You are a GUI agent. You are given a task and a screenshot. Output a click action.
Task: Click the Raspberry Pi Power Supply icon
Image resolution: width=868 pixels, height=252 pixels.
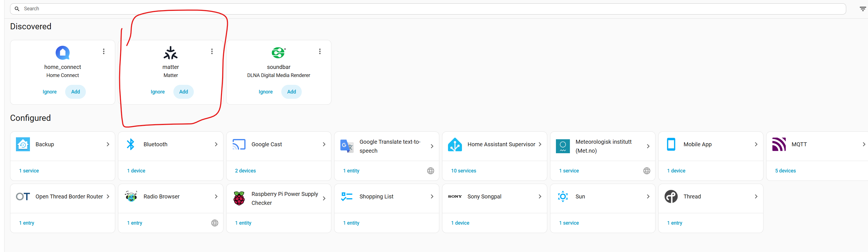(239, 198)
